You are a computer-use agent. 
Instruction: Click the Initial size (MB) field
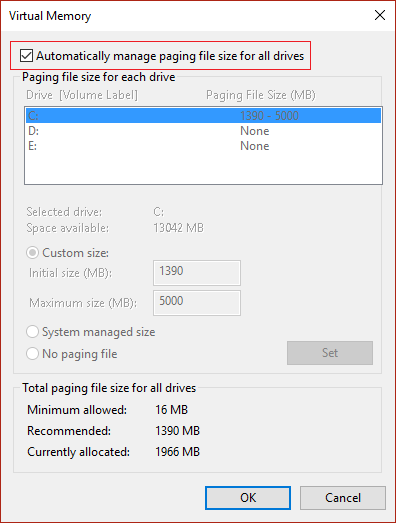point(197,273)
